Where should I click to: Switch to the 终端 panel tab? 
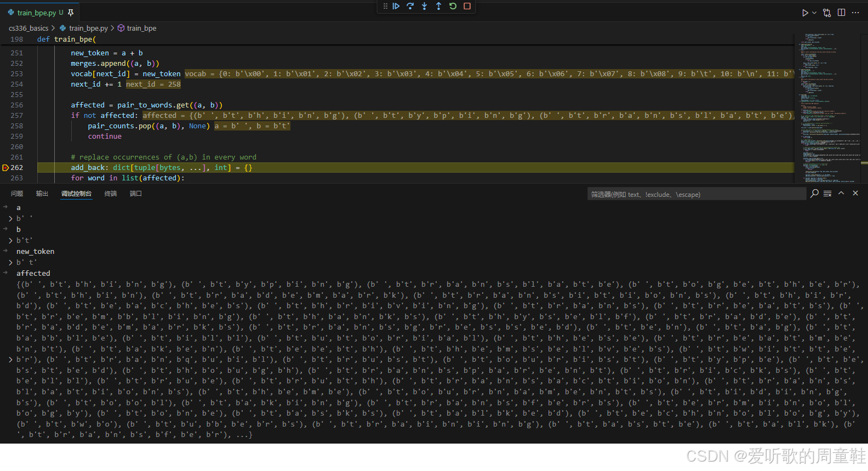coord(111,194)
